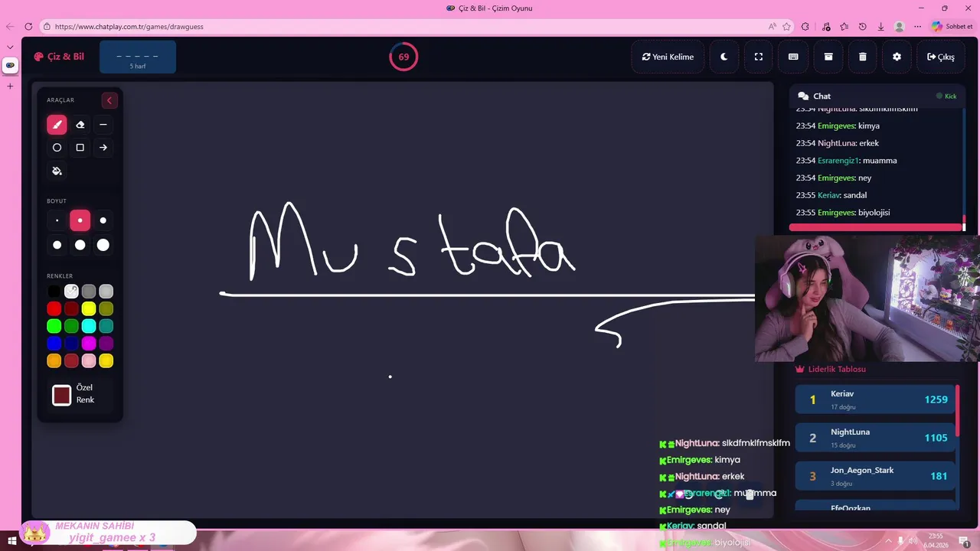This screenshot has width=980, height=551.
Task: Click the Chat panel header
Action: click(x=877, y=96)
